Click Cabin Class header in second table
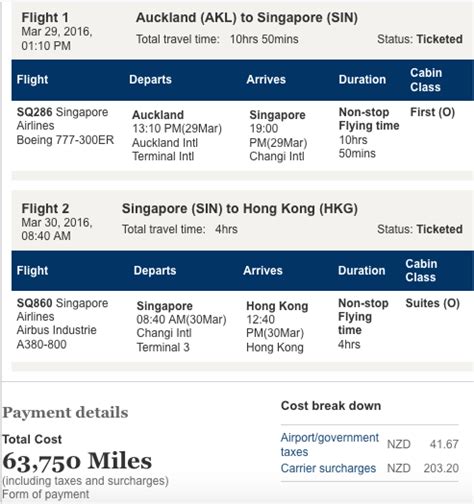Viewport: 474px width, 504px height. point(421,270)
